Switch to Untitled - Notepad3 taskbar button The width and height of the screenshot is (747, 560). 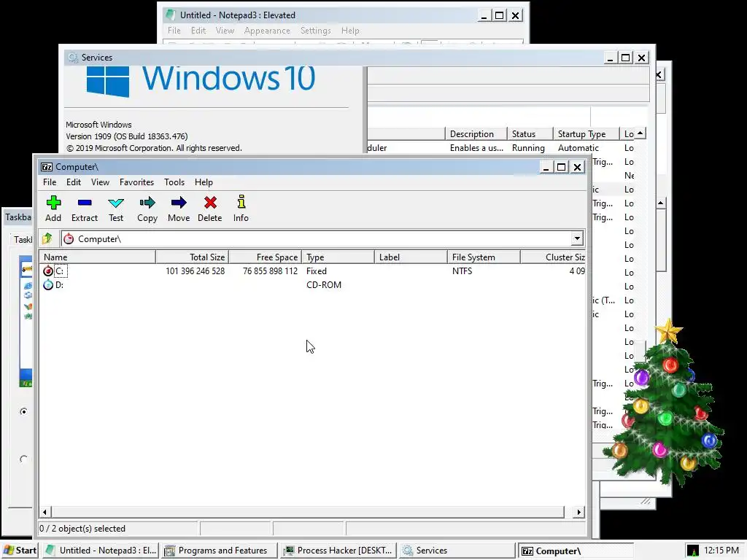[x=101, y=551]
